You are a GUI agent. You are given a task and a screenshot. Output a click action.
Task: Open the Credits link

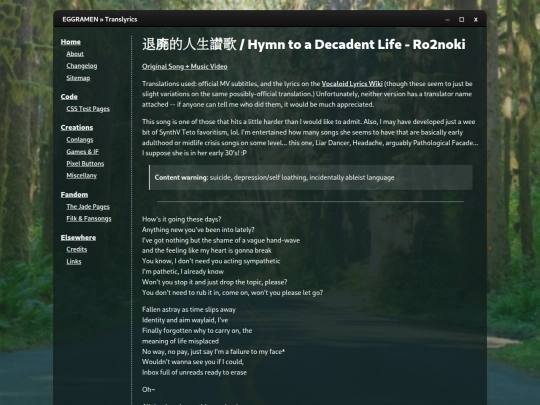click(76, 249)
